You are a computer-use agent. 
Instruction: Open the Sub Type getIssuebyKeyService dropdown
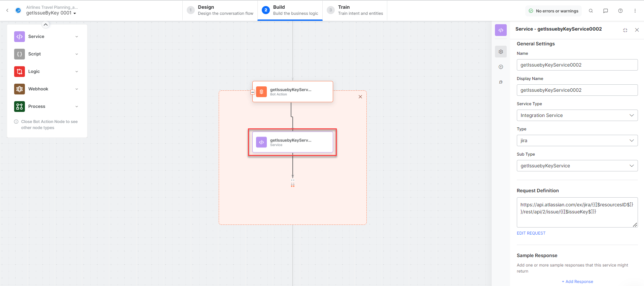[577, 166]
